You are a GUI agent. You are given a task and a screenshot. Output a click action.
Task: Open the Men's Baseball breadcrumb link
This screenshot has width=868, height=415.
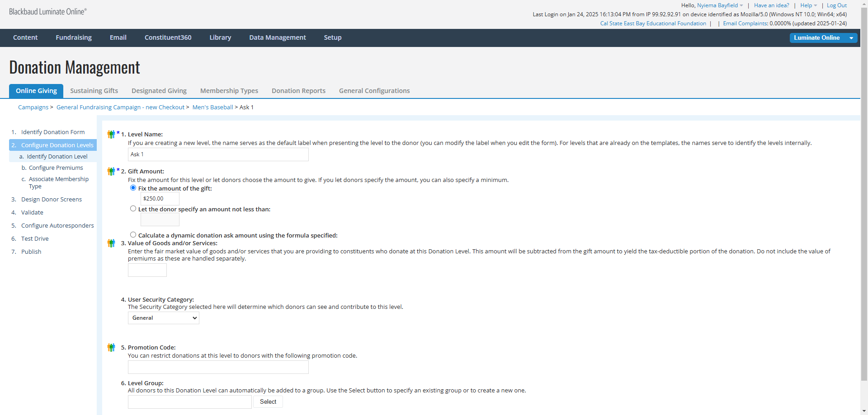click(212, 107)
